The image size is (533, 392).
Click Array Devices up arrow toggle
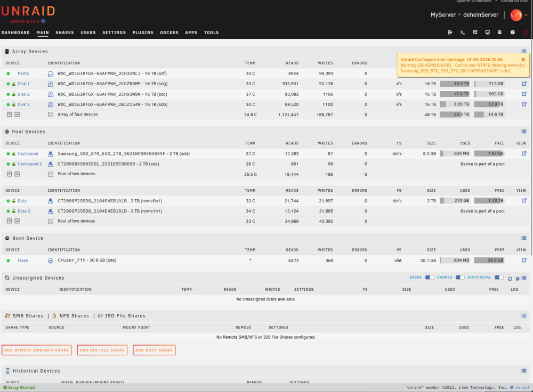click(17, 115)
